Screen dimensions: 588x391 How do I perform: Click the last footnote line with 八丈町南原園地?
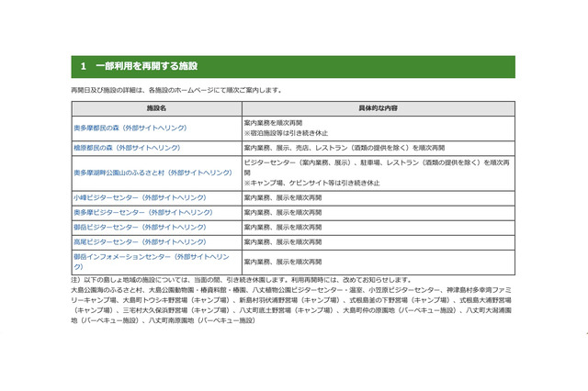coord(164,320)
